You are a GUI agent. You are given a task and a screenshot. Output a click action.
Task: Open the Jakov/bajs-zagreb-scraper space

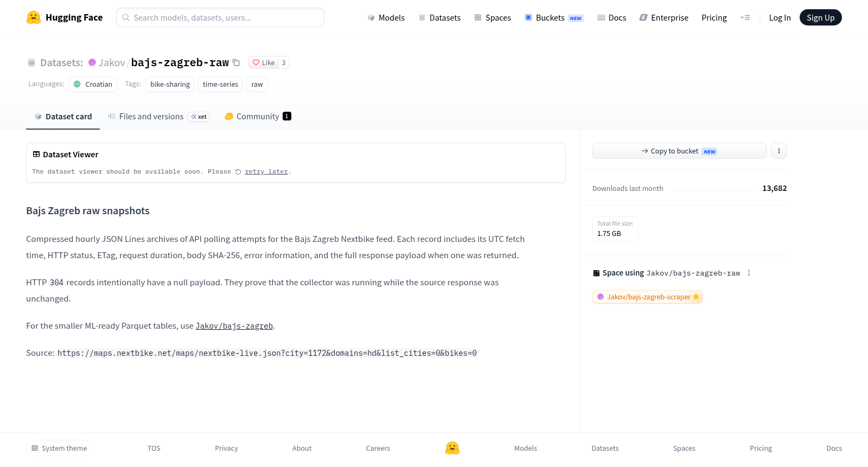click(x=648, y=297)
